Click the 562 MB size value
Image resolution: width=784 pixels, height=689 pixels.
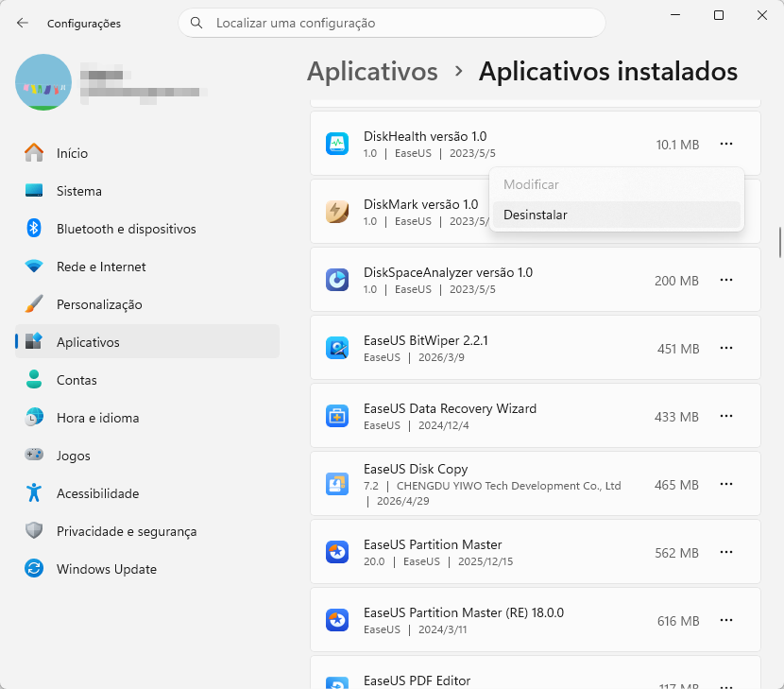click(x=676, y=553)
